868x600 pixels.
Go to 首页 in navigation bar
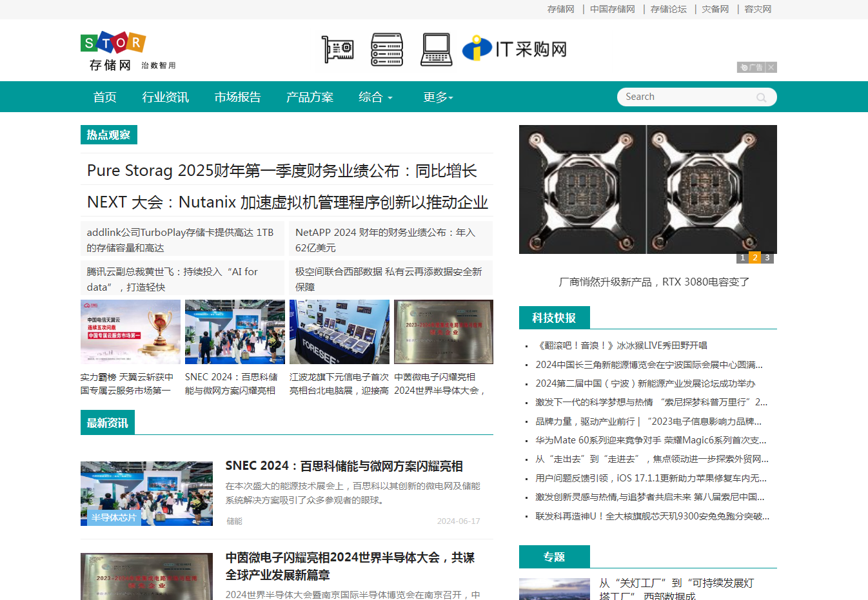click(105, 97)
